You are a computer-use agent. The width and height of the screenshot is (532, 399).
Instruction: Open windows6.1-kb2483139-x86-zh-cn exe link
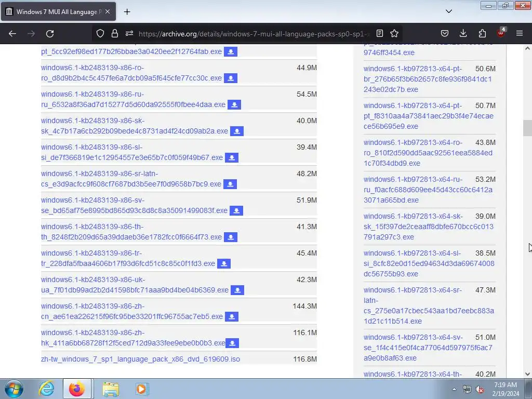coord(132,311)
